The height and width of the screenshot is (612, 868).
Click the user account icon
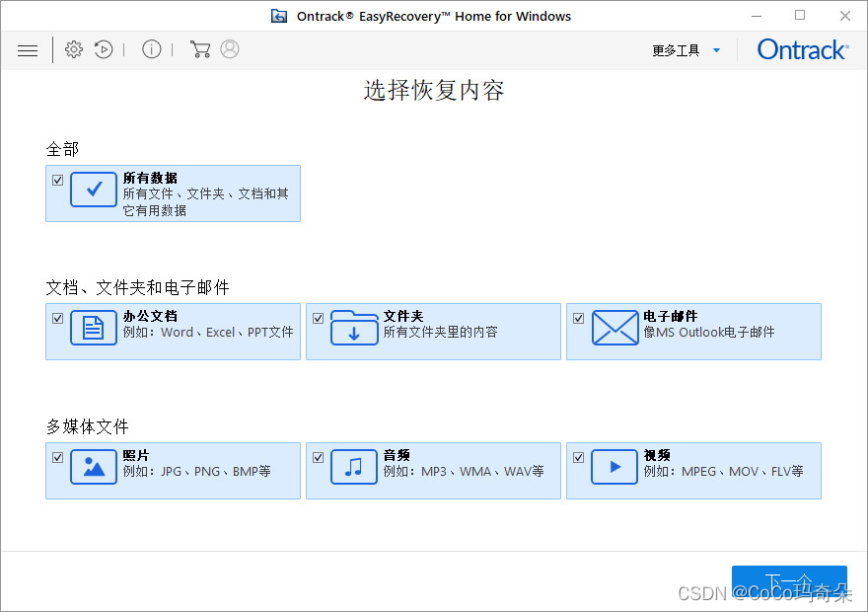pos(230,49)
